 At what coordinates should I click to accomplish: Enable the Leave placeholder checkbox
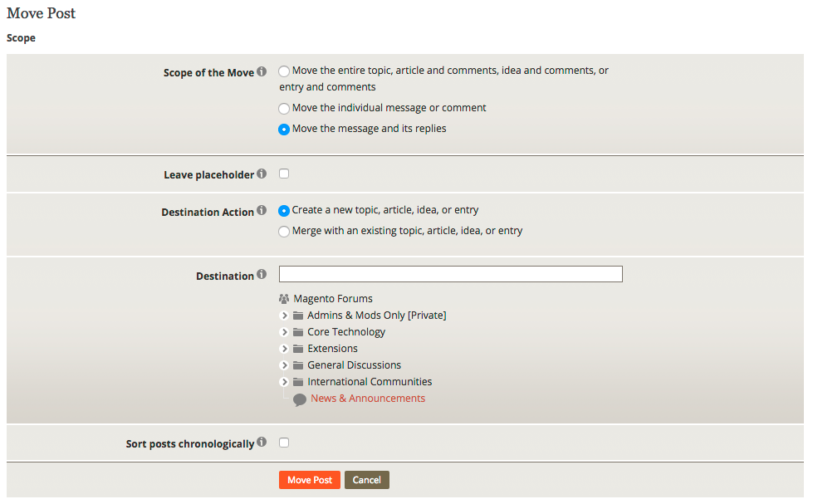284,174
